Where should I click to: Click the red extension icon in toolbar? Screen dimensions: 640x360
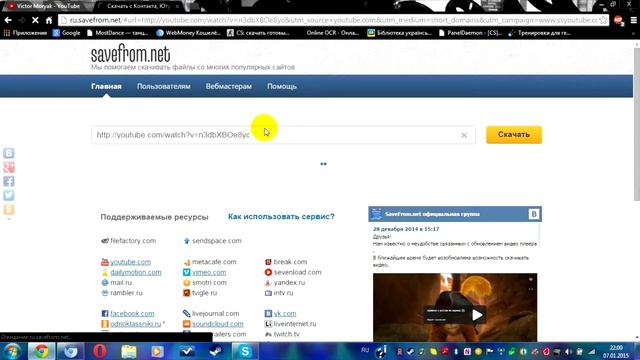point(619,20)
